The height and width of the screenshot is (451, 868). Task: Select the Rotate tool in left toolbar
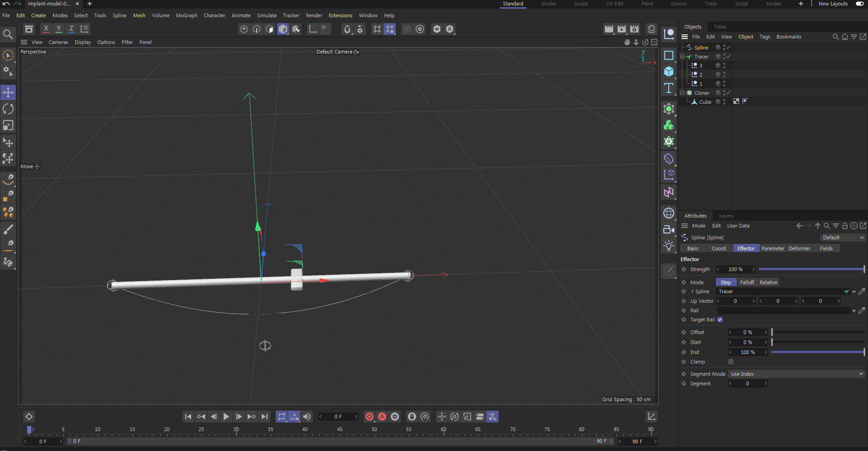8,109
